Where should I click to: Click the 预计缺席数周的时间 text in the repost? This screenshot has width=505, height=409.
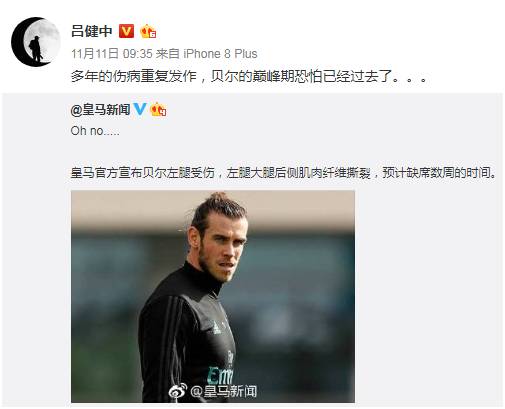(440, 173)
